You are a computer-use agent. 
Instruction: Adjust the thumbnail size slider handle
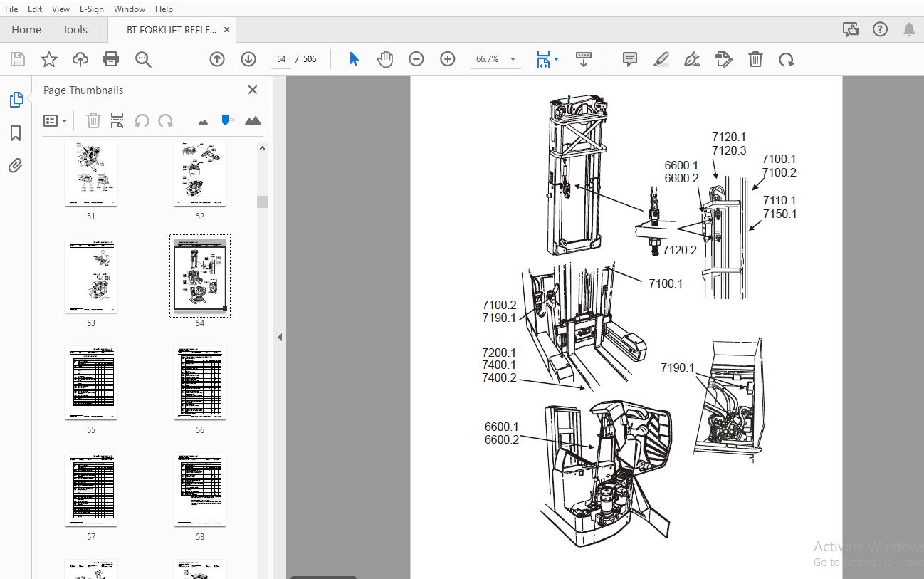[226, 120]
